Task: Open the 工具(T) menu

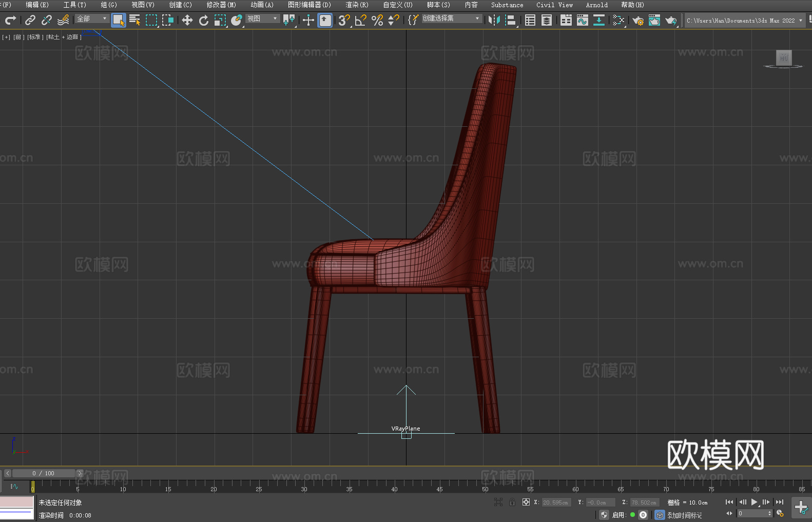Action: (74, 5)
